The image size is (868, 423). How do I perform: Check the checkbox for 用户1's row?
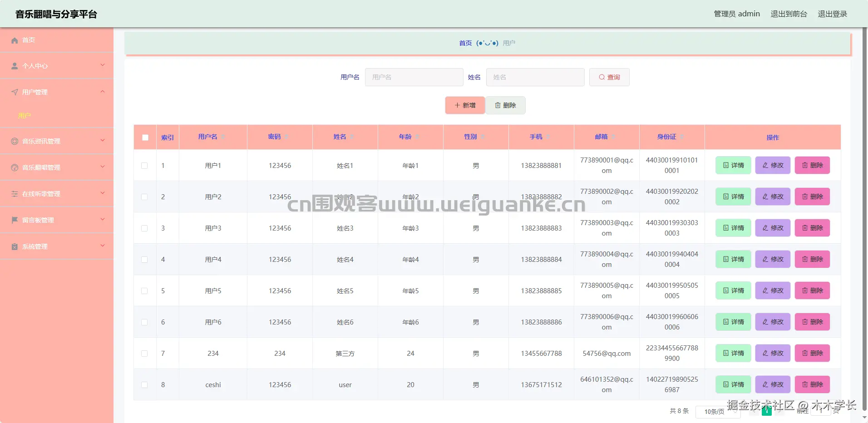click(x=144, y=166)
